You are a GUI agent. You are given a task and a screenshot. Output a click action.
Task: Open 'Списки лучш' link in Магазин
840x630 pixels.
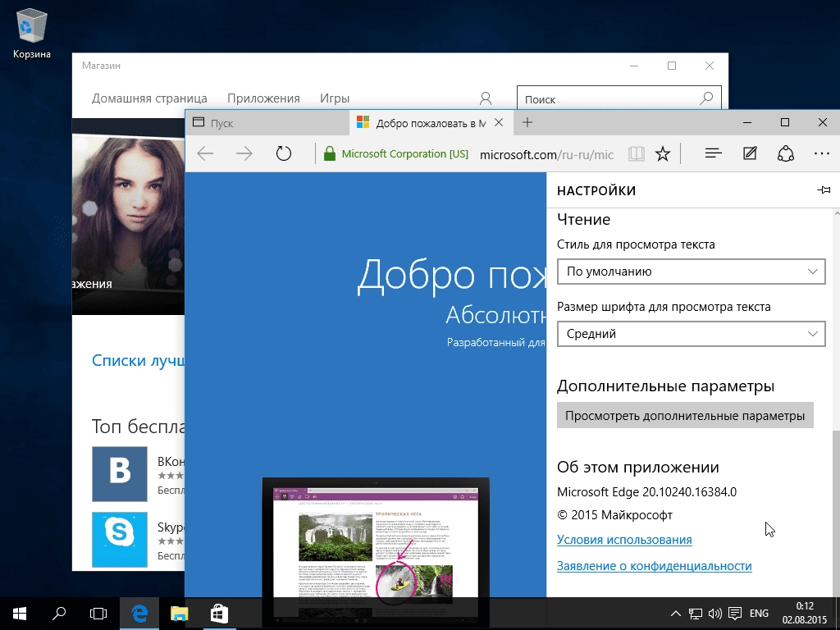coord(138,361)
